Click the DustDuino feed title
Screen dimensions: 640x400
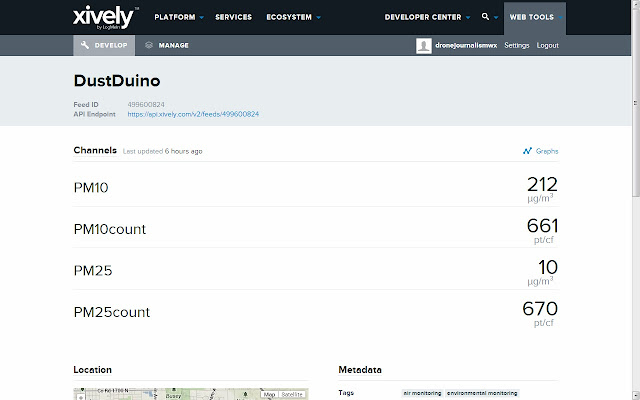pos(117,81)
